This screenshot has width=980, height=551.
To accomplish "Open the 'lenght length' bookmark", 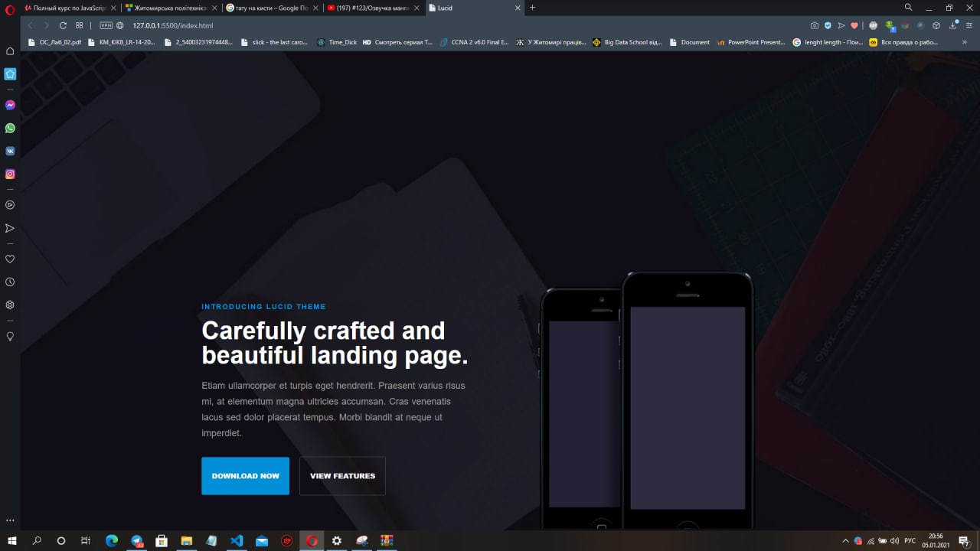I will pyautogui.click(x=828, y=42).
